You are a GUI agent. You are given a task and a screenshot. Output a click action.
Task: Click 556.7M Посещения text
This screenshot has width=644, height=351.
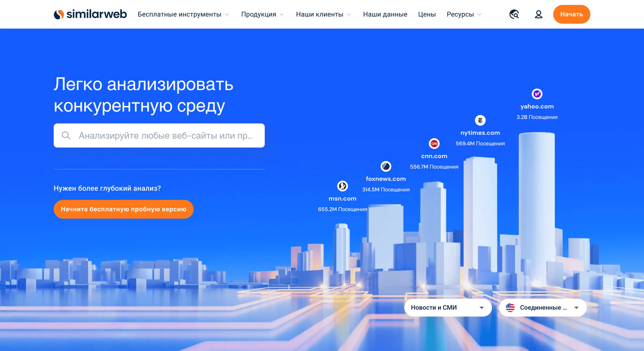[x=434, y=167]
